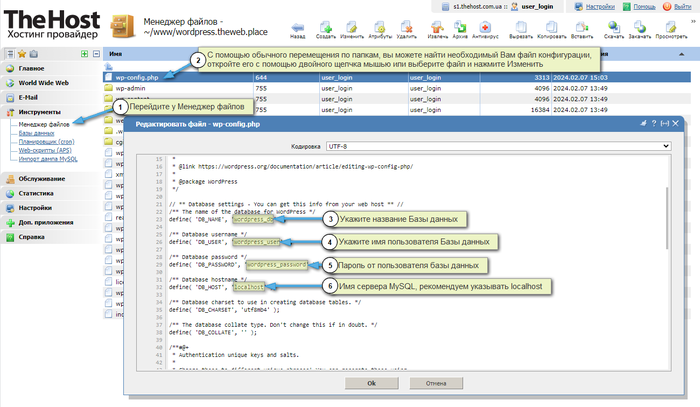Run the Антивирус toolbar icon

click(485, 30)
